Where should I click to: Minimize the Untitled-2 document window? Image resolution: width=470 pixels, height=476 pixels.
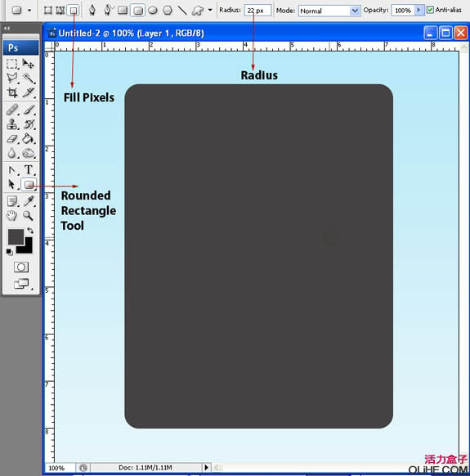(430, 33)
